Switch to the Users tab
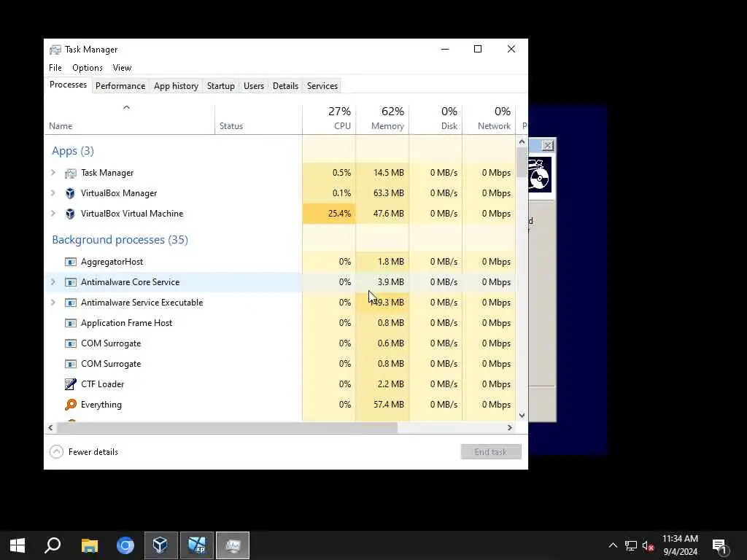Image resolution: width=747 pixels, height=560 pixels. click(253, 86)
